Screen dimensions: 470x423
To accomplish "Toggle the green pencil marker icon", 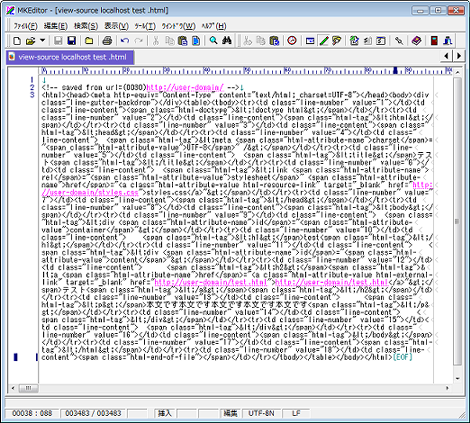I will coord(324,41).
